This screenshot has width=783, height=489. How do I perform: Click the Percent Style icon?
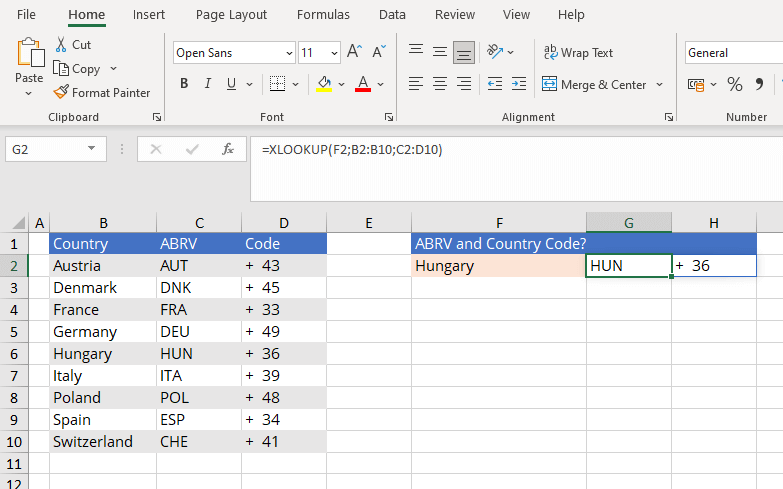pyautogui.click(x=735, y=84)
